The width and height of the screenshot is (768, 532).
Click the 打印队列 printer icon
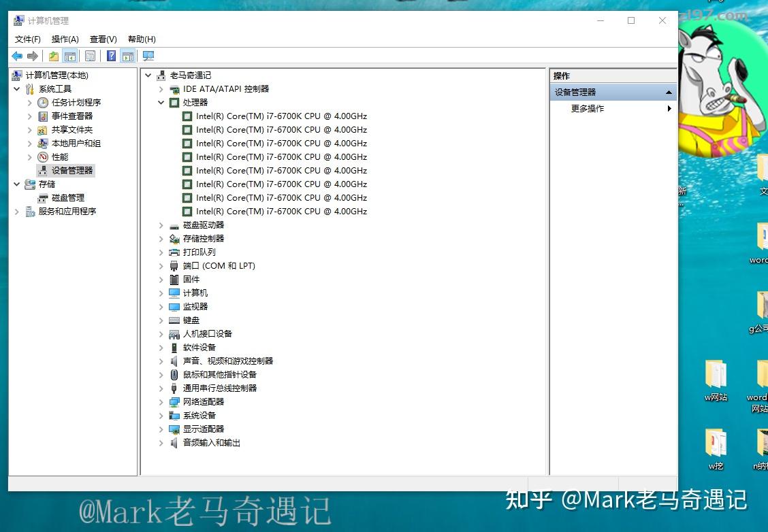pyautogui.click(x=174, y=252)
